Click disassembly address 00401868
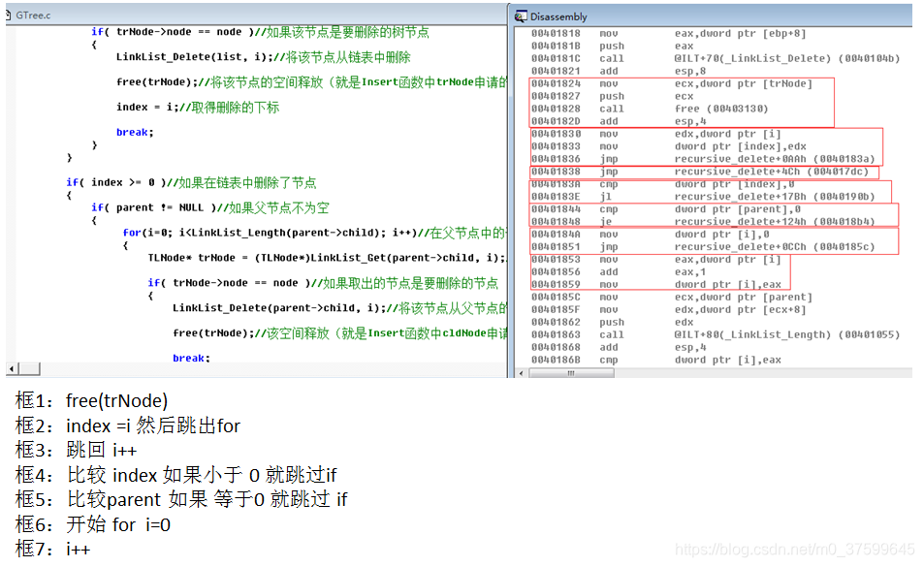Image resolution: width=924 pixels, height=567 pixels. point(556,347)
